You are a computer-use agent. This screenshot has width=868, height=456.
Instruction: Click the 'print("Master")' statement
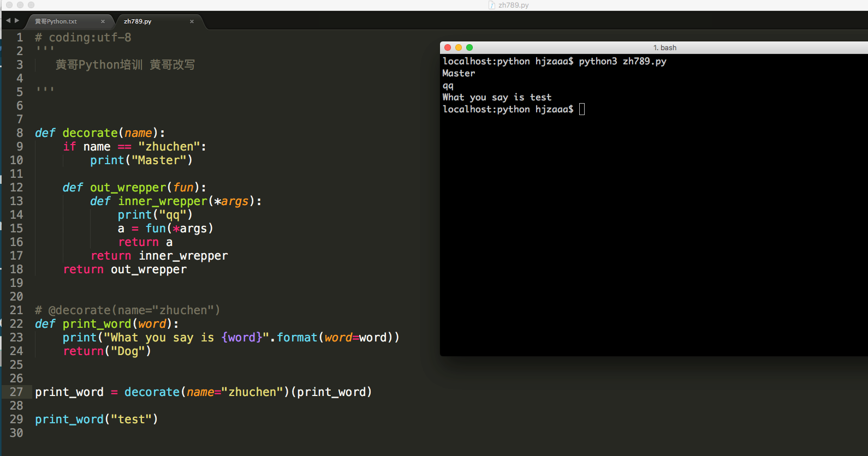pos(141,160)
